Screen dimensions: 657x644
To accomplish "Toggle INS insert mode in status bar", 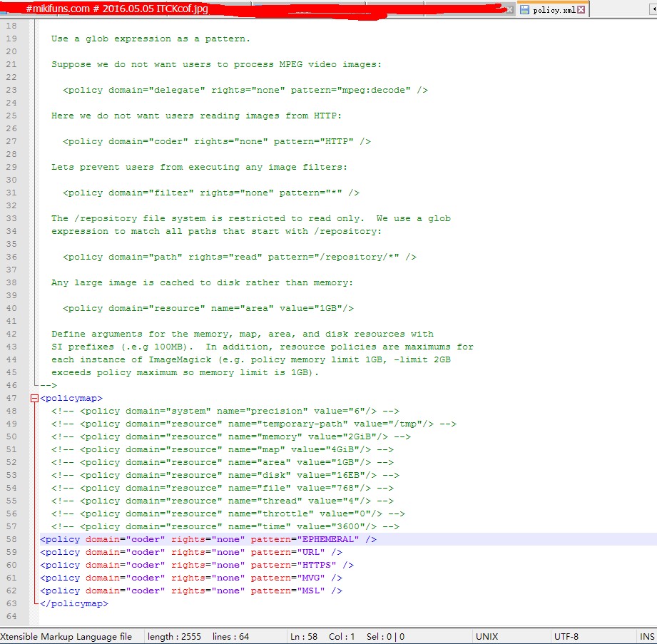I will 646,636.
